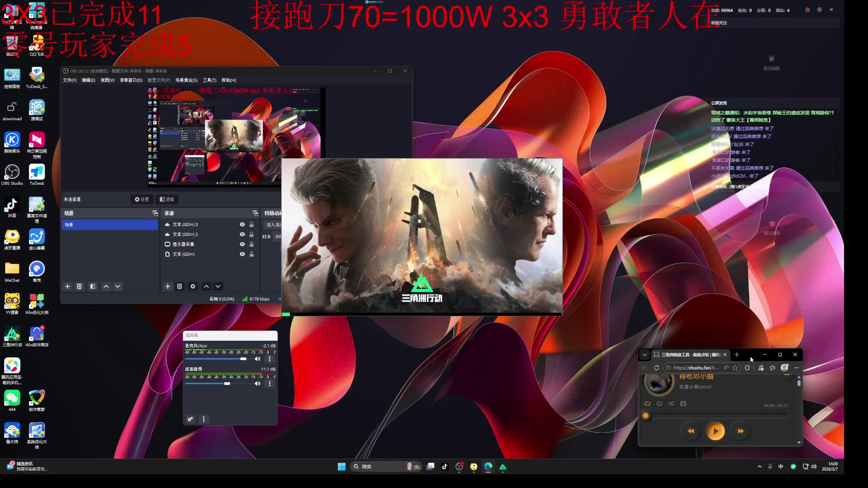Toggle visibility of 显示器采集 source
This screenshot has width=868, height=488.
[x=242, y=244]
